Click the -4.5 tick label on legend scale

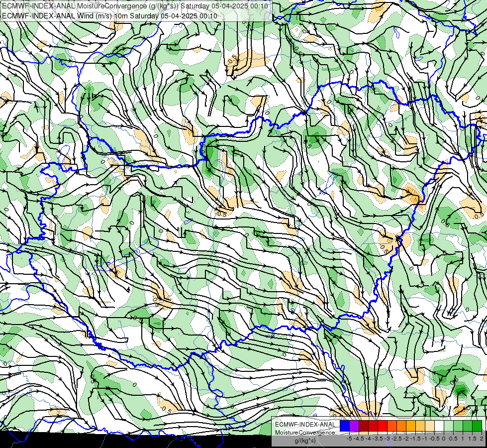(359, 439)
